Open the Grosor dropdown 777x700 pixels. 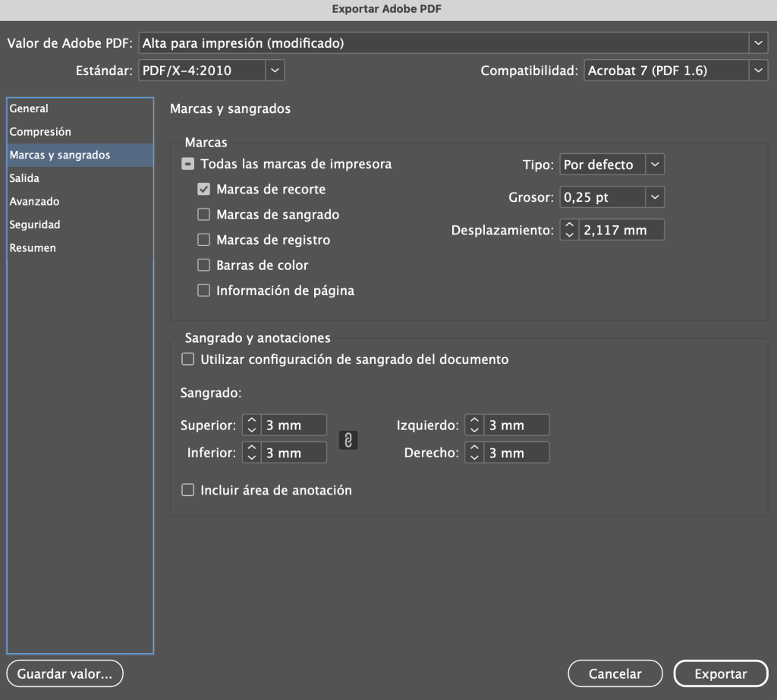coord(655,198)
